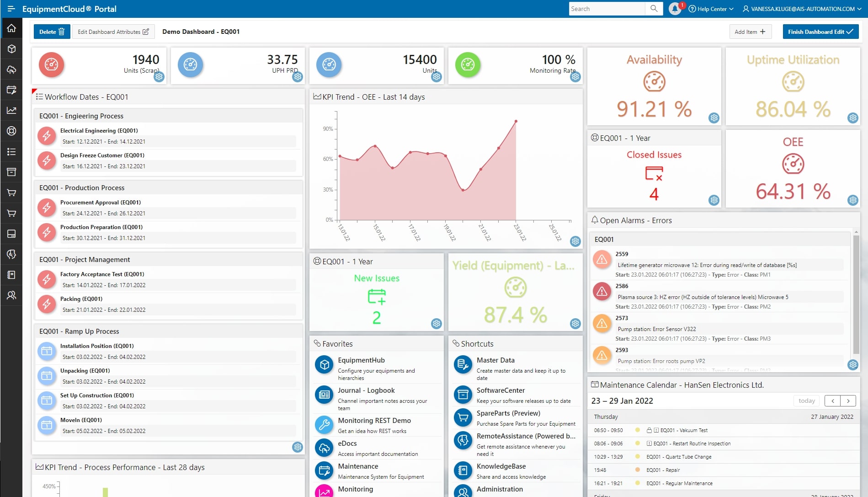
Task: Open the notification bell icon
Action: [x=675, y=9]
